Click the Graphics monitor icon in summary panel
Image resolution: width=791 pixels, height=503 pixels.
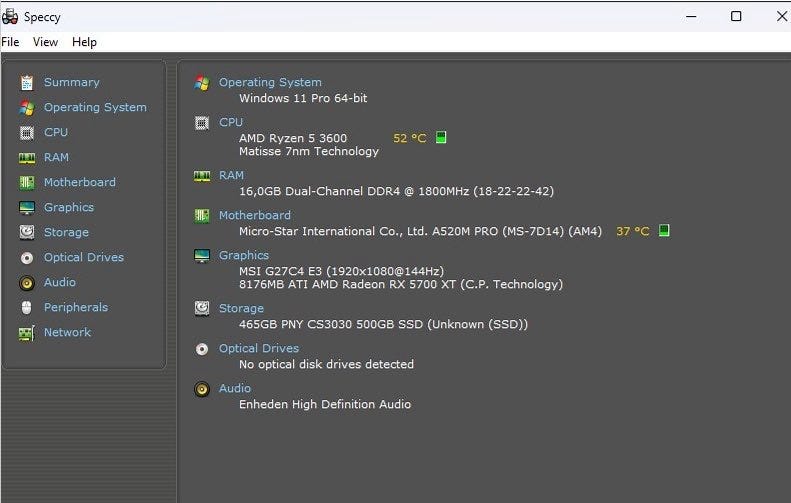point(202,256)
